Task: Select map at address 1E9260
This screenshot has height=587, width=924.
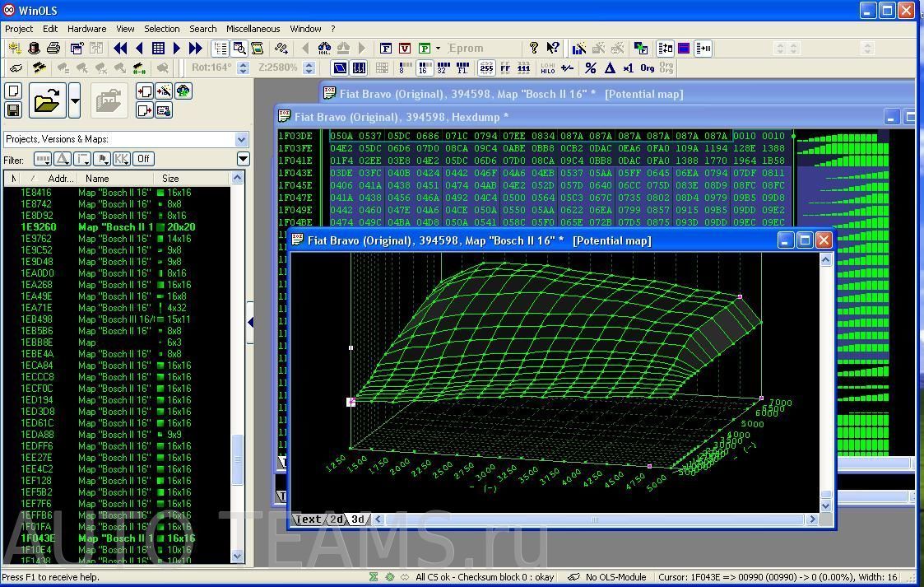Action: (x=39, y=227)
